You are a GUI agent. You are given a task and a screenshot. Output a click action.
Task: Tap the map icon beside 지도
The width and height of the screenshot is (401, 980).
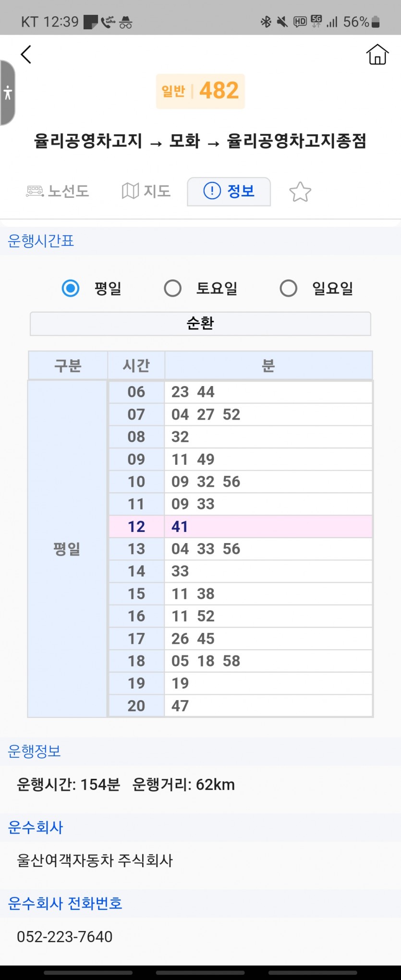coord(130,191)
